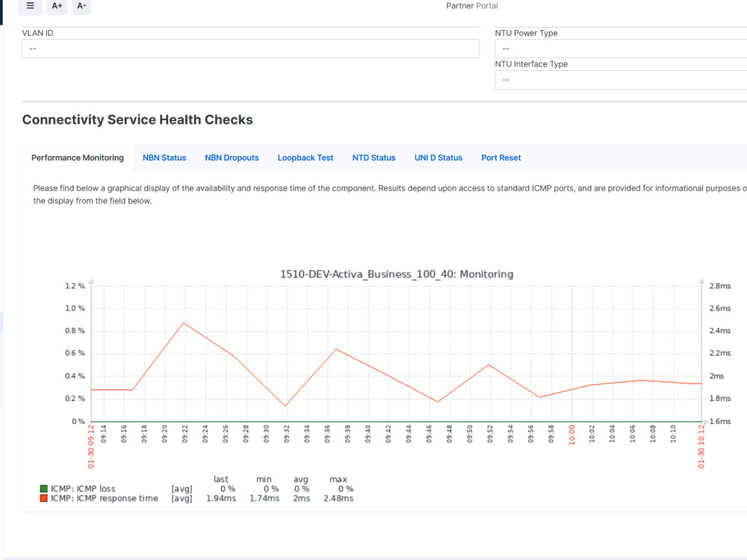Click the 09:22 time axis label
Image resolution: width=747 pixels, height=560 pixels.
185,435
